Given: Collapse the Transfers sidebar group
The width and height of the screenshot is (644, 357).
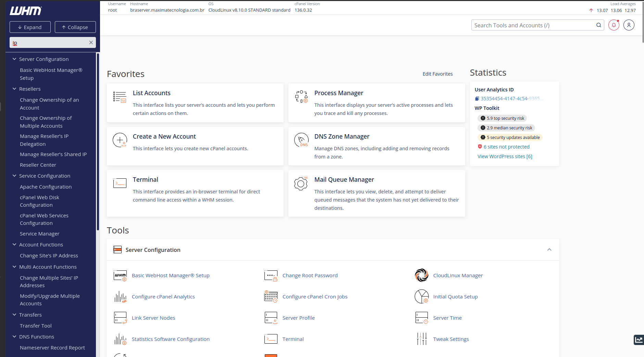Looking at the screenshot, I should [14, 315].
